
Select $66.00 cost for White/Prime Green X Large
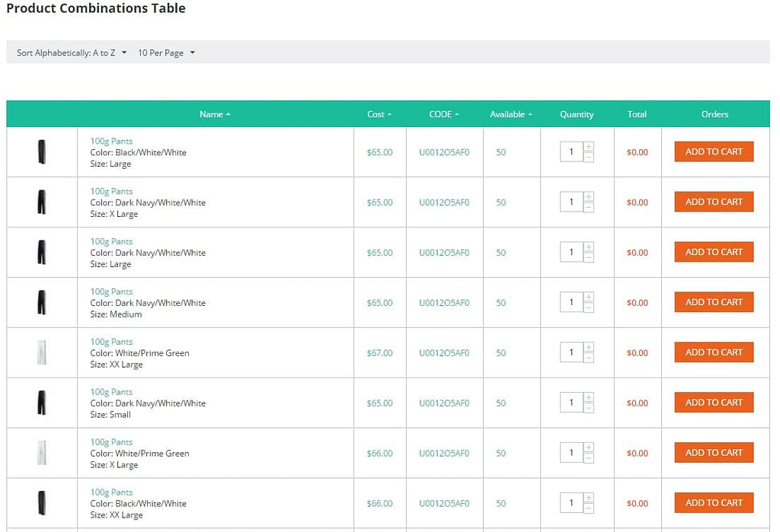tap(379, 454)
